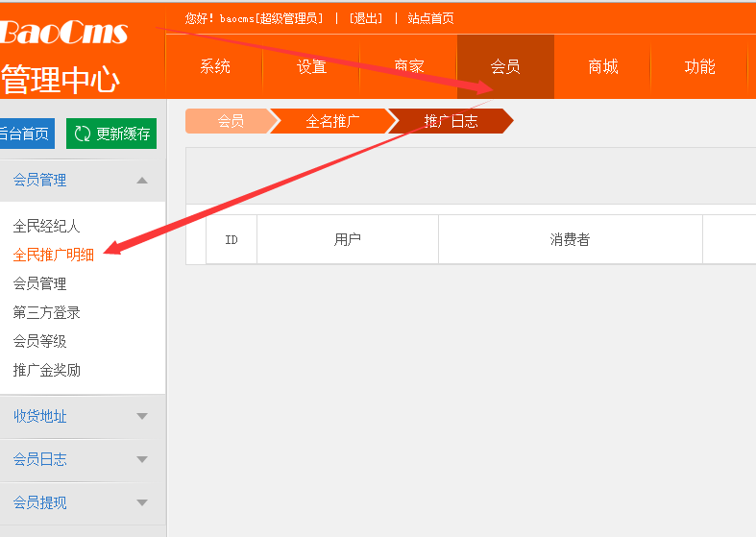Expand the 会员提现 section arrow
This screenshot has width=756, height=537.
point(142,502)
